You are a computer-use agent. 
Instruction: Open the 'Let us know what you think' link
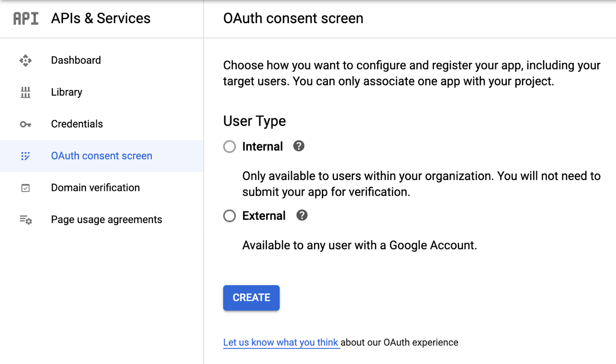(281, 342)
